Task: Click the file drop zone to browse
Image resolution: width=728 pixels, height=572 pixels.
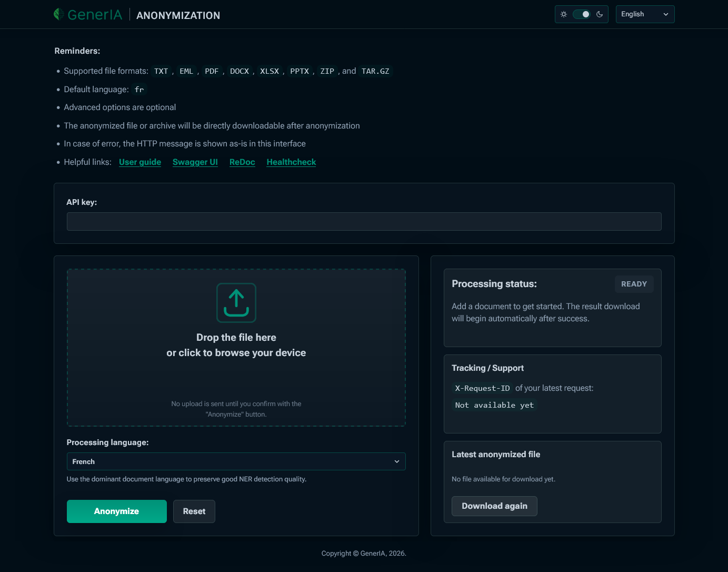Action: point(236,348)
